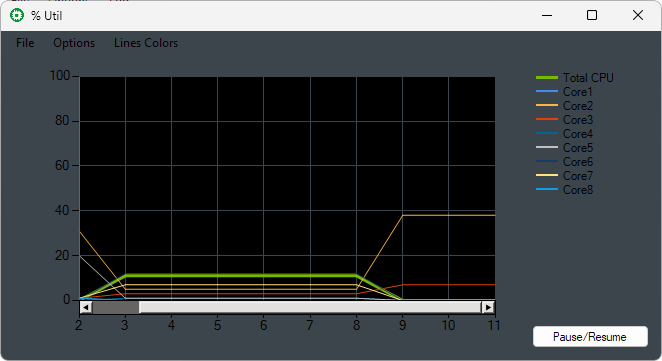662x361 pixels.
Task: Click the Core6 legend label
Action: point(578,162)
